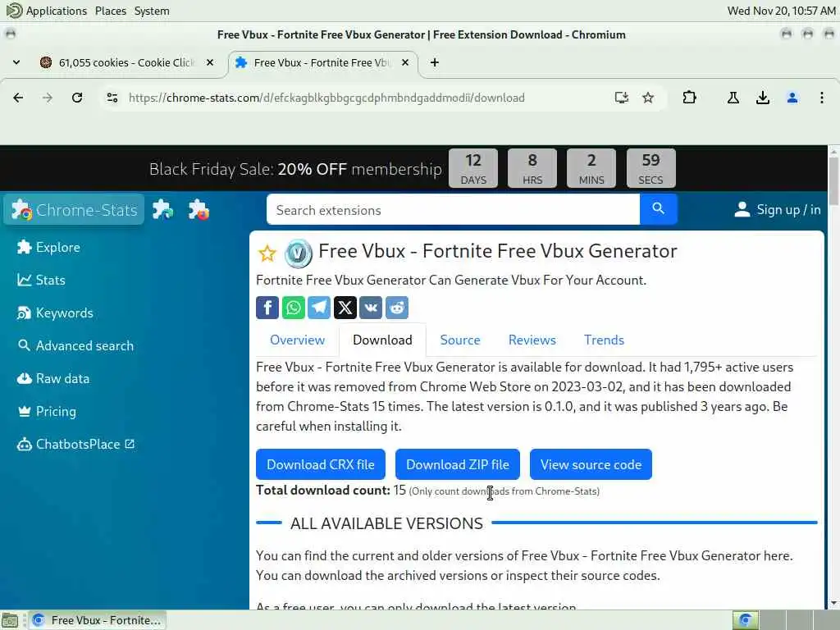Click in the Search extensions field
Viewport: 840px width, 630px height.
coord(453,209)
